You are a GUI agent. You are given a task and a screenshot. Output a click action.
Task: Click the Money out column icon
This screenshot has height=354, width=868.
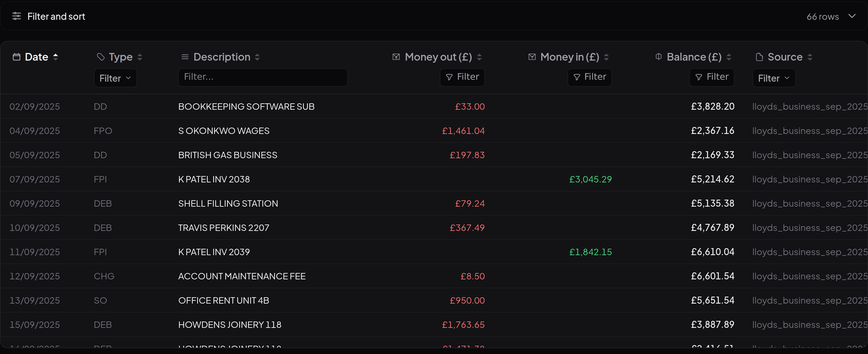pyautogui.click(x=397, y=57)
